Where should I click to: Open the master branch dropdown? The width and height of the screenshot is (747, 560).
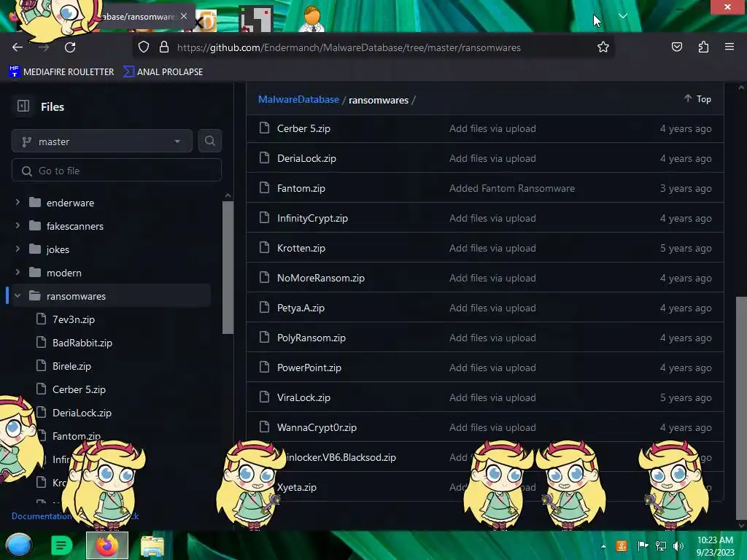(102, 141)
